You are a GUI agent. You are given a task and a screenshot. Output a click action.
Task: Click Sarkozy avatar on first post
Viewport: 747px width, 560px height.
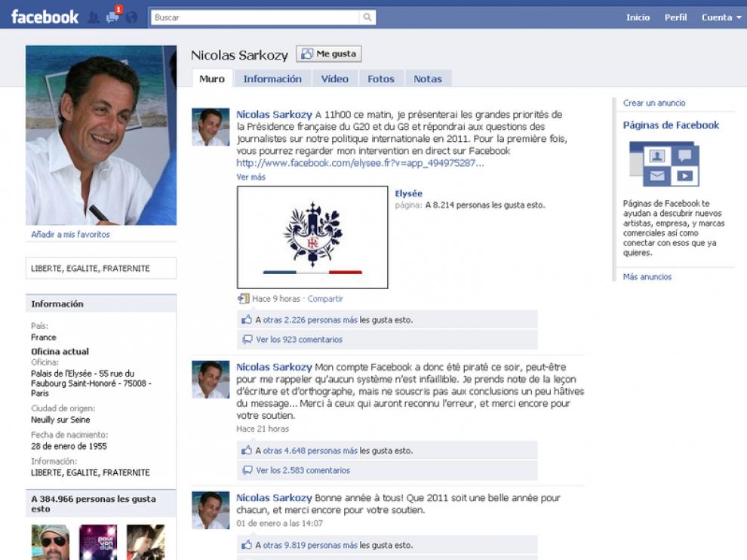click(x=211, y=127)
